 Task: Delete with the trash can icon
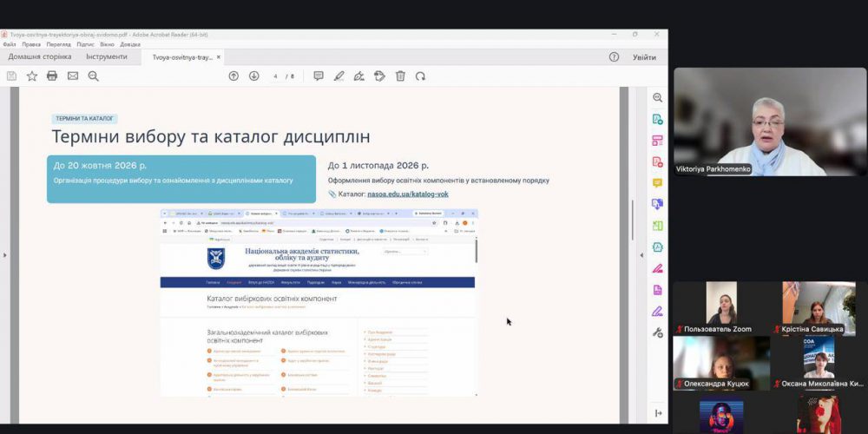(400, 76)
